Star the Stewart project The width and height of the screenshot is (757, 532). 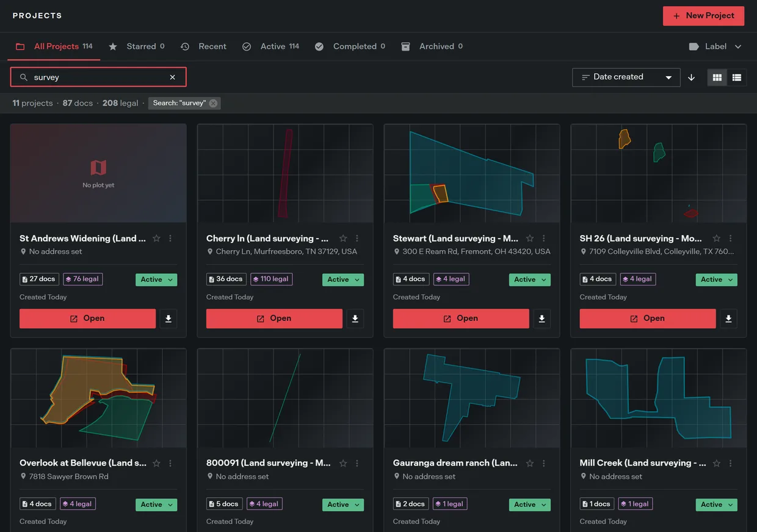(x=530, y=239)
